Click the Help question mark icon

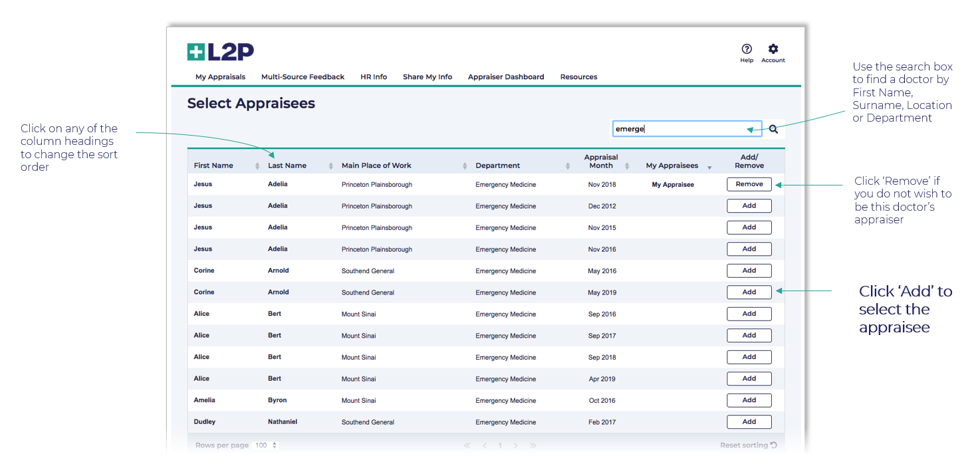pyautogui.click(x=747, y=49)
